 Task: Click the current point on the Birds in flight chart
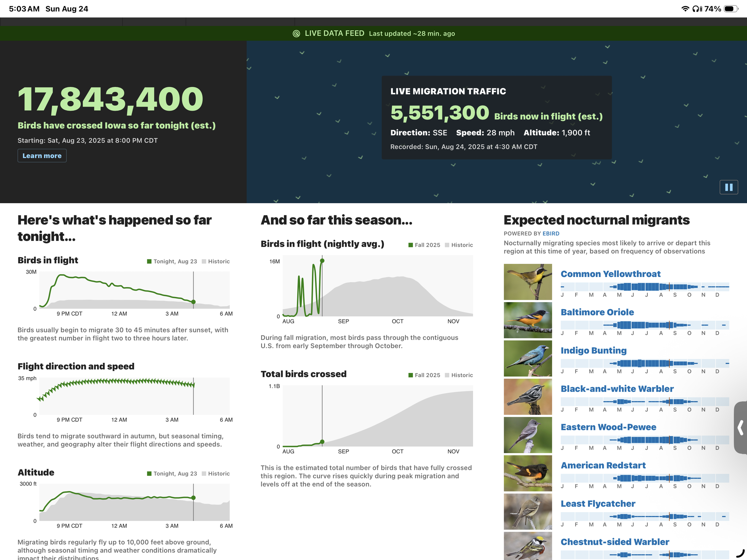[x=193, y=302]
